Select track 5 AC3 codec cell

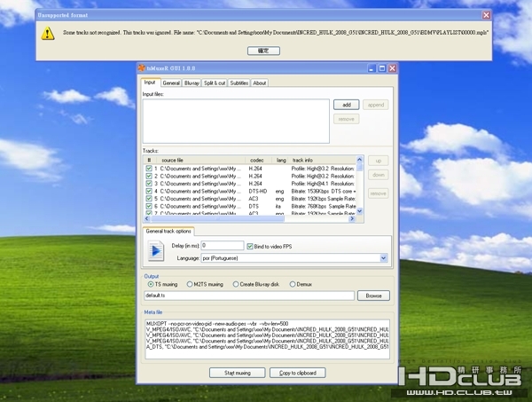254,199
